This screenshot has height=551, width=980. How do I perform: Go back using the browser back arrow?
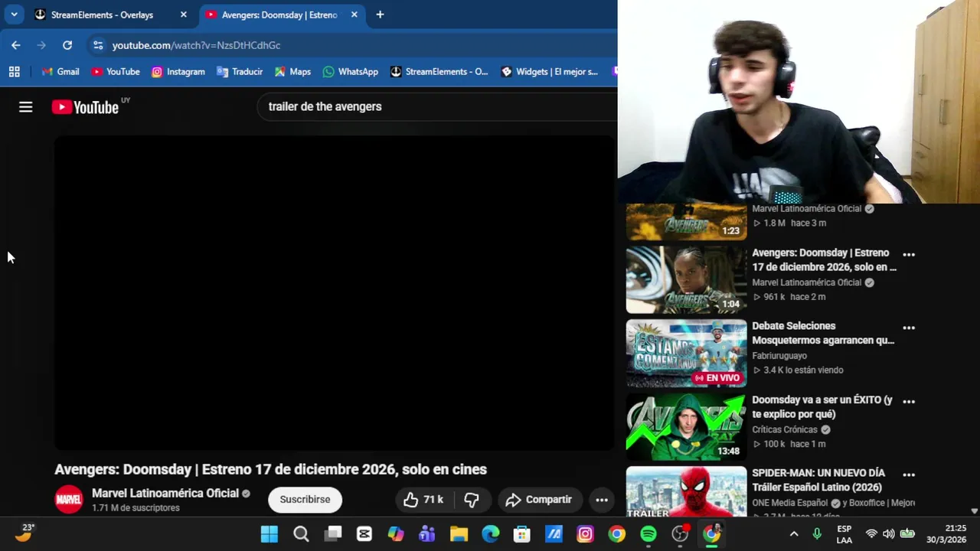[x=16, y=45]
